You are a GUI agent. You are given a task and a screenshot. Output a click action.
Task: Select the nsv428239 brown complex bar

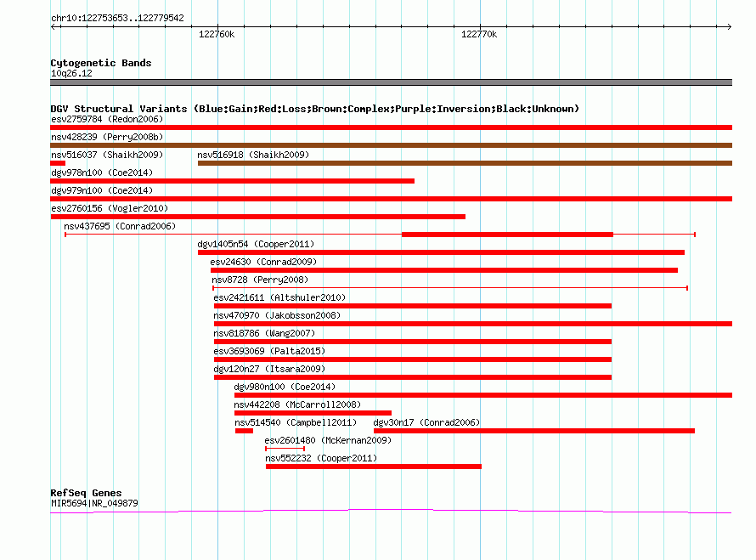click(391, 145)
